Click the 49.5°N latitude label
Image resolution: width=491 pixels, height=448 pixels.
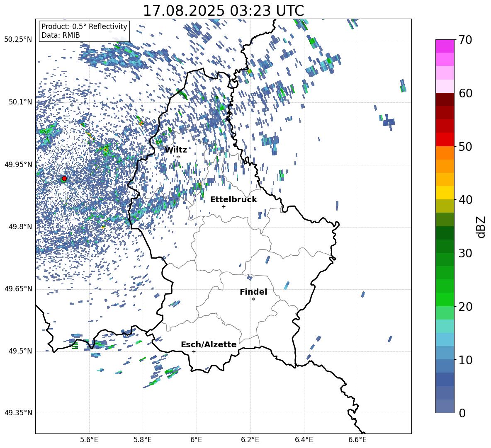coord(20,351)
